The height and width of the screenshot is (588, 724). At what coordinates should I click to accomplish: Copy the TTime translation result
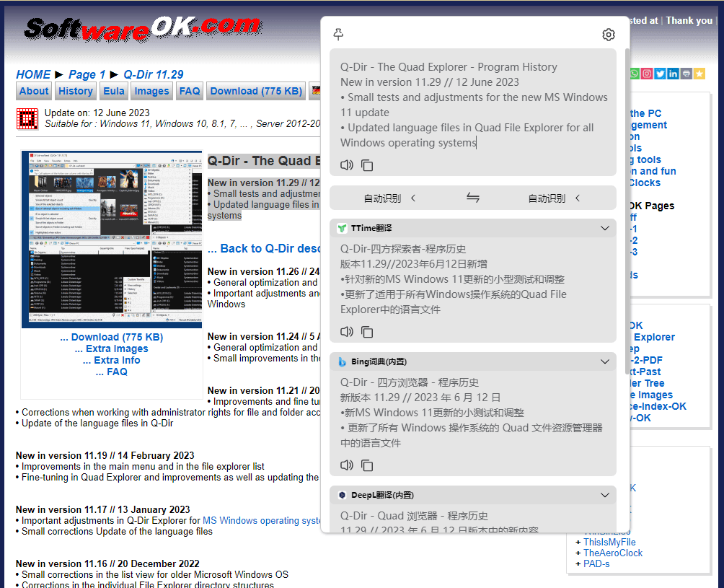(x=367, y=331)
